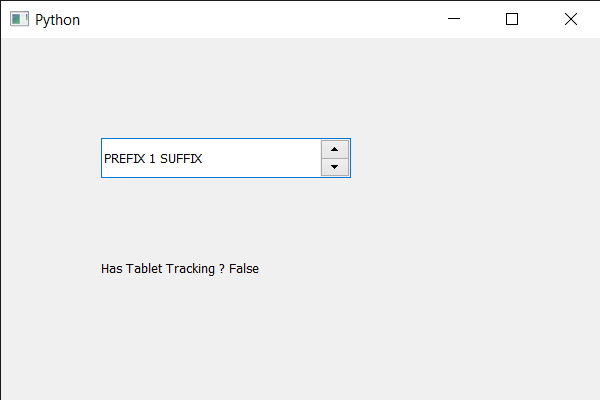Click the value 1 in the spin box
Screen dimensions: 600x400
pos(152,159)
